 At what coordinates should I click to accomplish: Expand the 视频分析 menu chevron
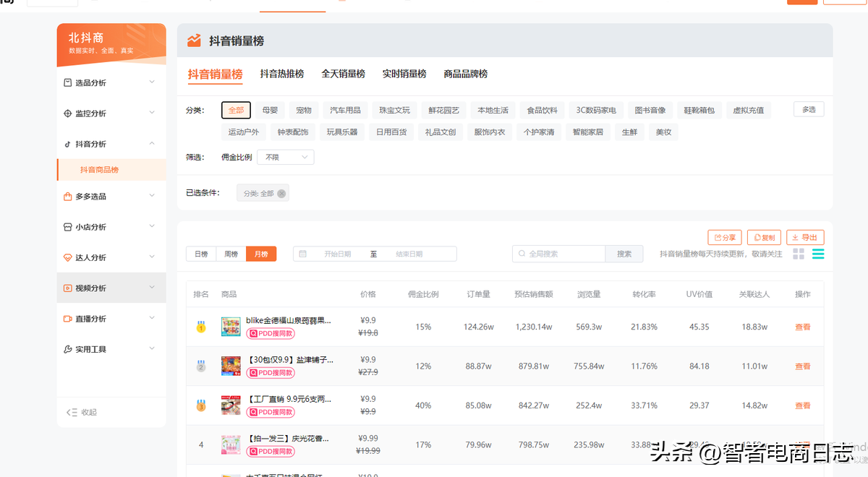(x=152, y=287)
